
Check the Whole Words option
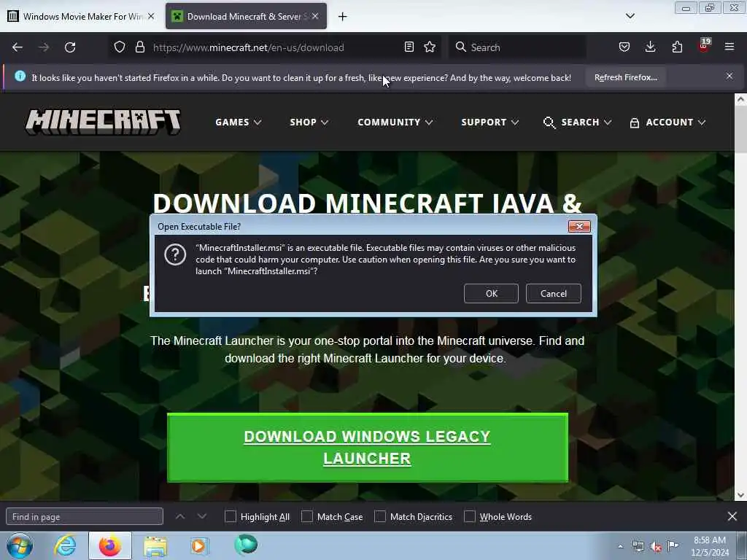click(470, 516)
